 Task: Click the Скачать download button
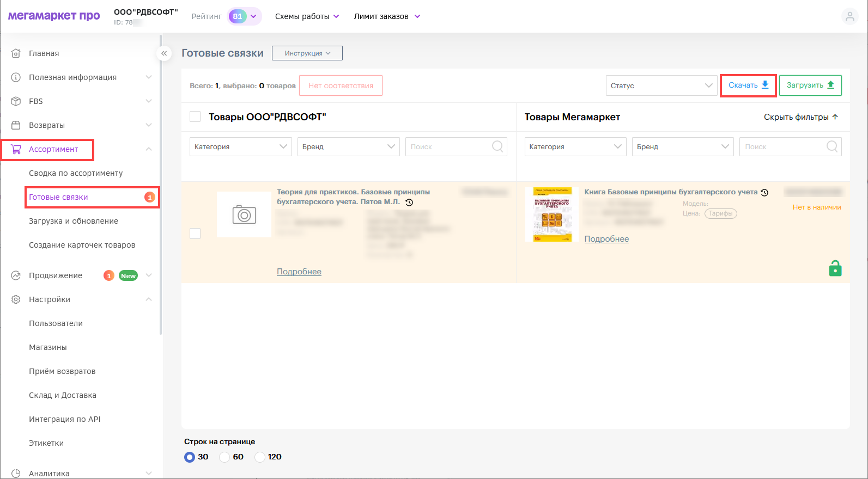click(x=748, y=85)
